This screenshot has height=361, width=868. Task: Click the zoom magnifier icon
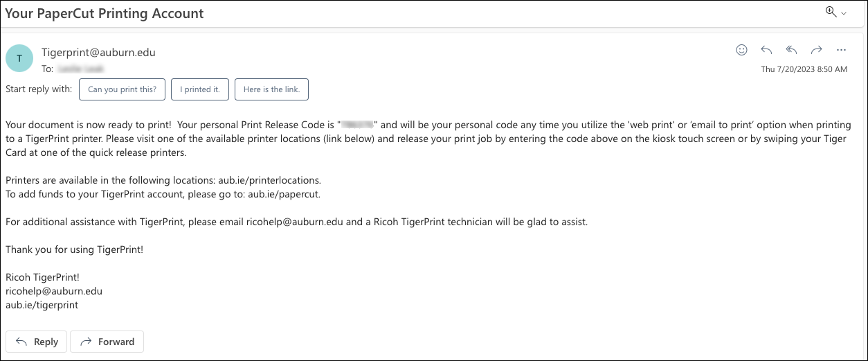click(831, 12)
